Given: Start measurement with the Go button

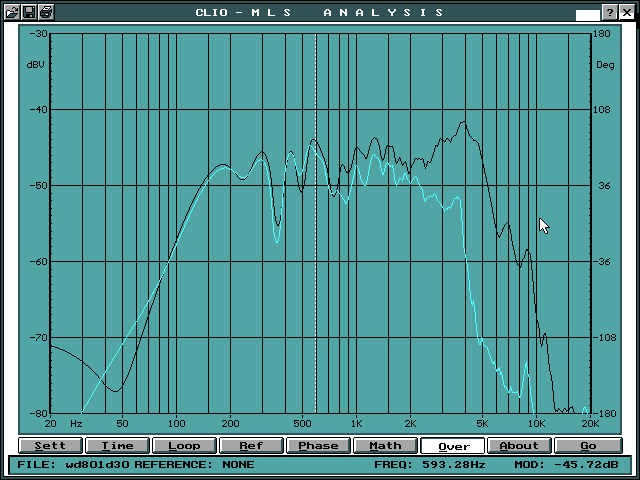Looking at the screenshot, I should [x=587, y=446].
